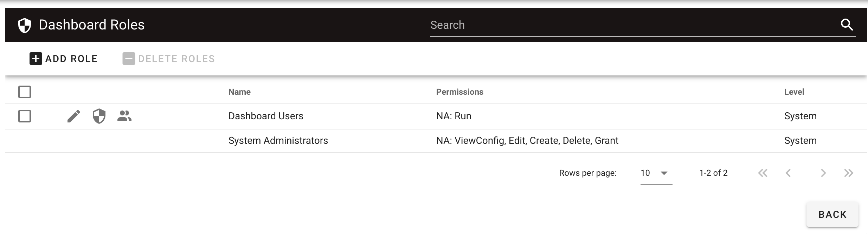Click the dropdown arrow next to 10
This screenshot has height=234, width=868.
[664, 173]
